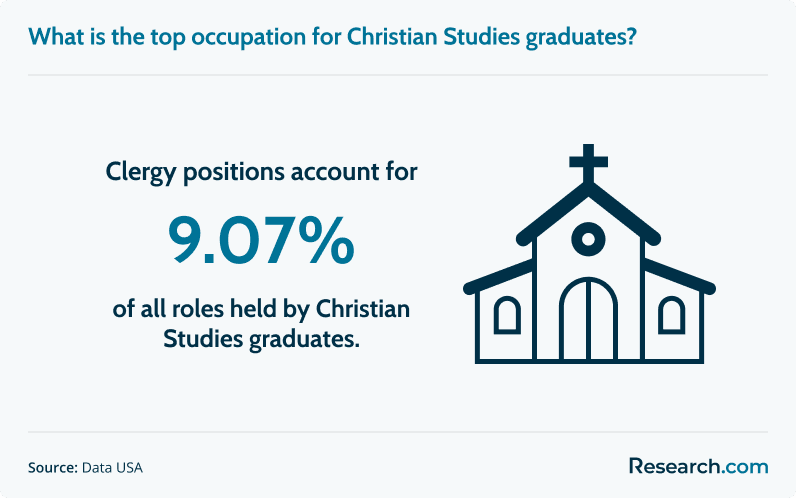Image resolution: width=796 pixels, height=498 pixels.
Task: Click the right arched church window
Action: coord(671,315)
